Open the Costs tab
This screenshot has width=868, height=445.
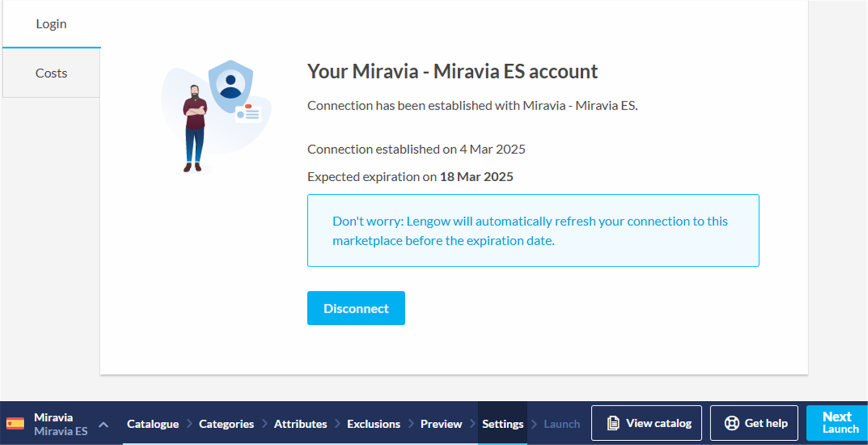(51, 73)
